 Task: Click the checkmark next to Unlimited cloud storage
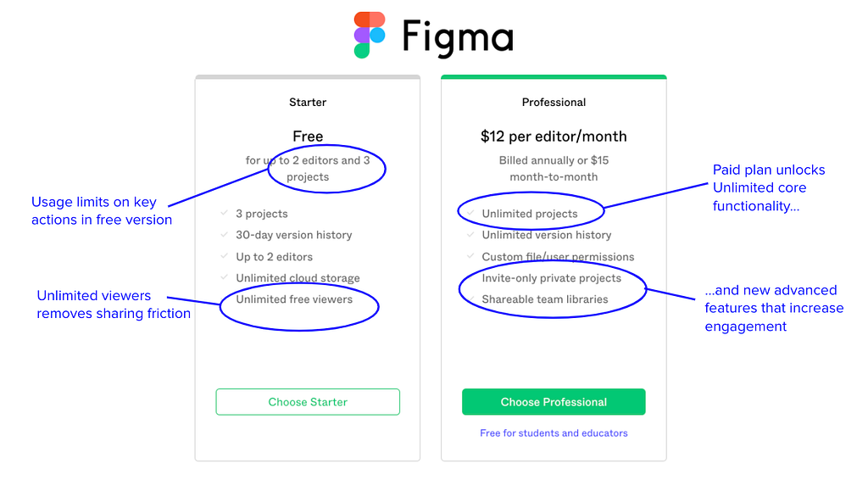(x=225, y=277)
